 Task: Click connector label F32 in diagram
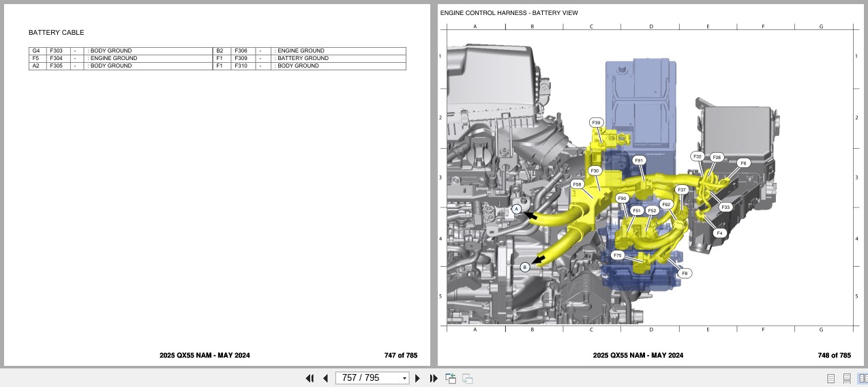pyautogui.click(x=697, y=156)
